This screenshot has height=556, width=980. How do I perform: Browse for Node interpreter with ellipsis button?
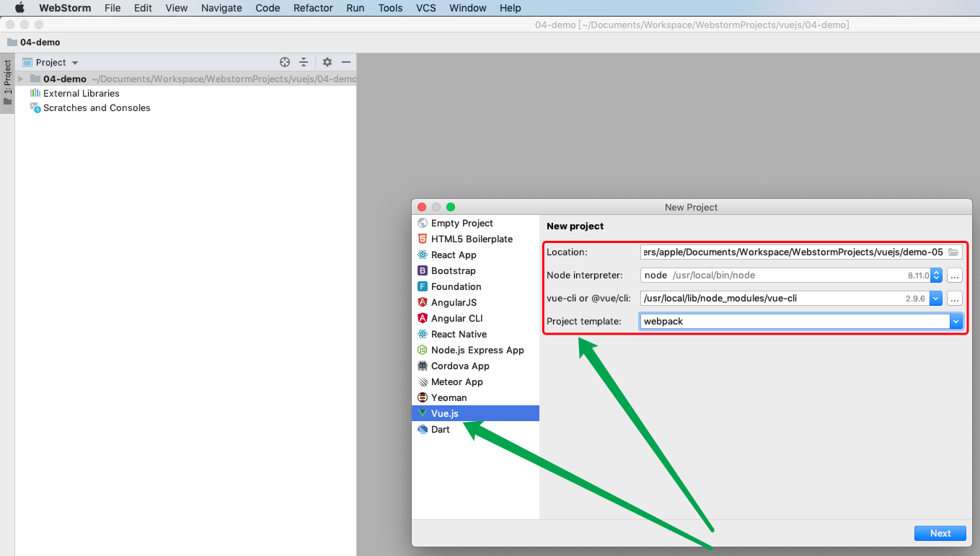tap(955, 275)
